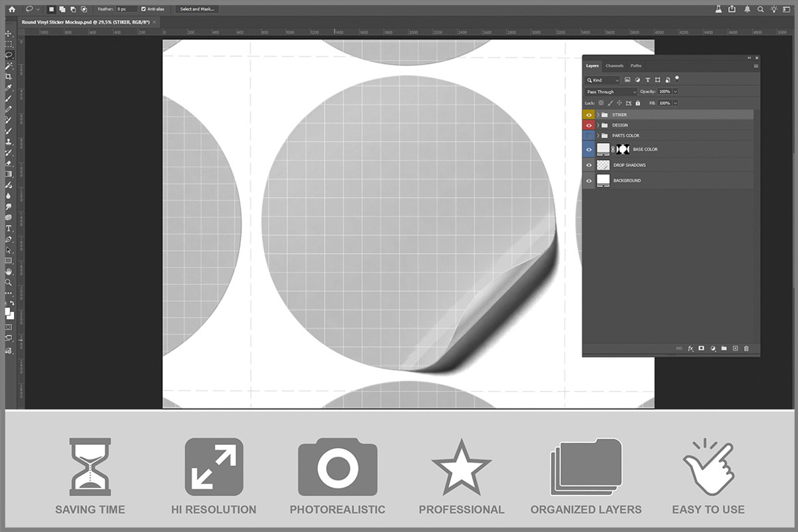Filter layers by type (T) layers

[x=648, y=80]
